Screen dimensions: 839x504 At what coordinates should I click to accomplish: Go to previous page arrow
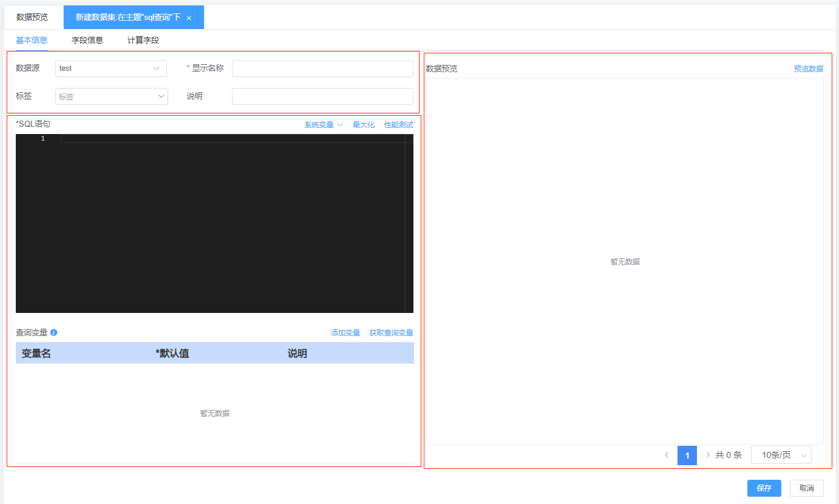coord(667,455)
